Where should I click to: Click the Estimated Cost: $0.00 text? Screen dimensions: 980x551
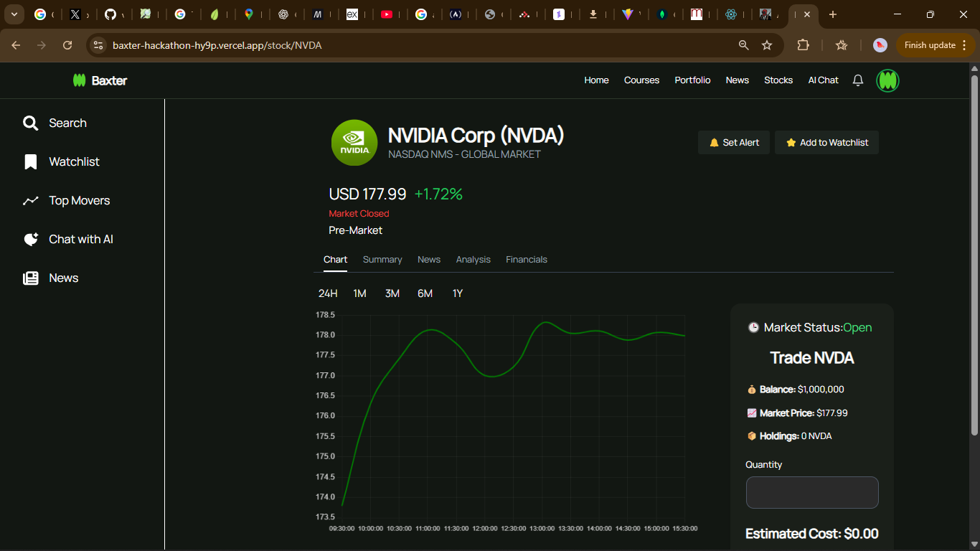(x=812, y=534)
